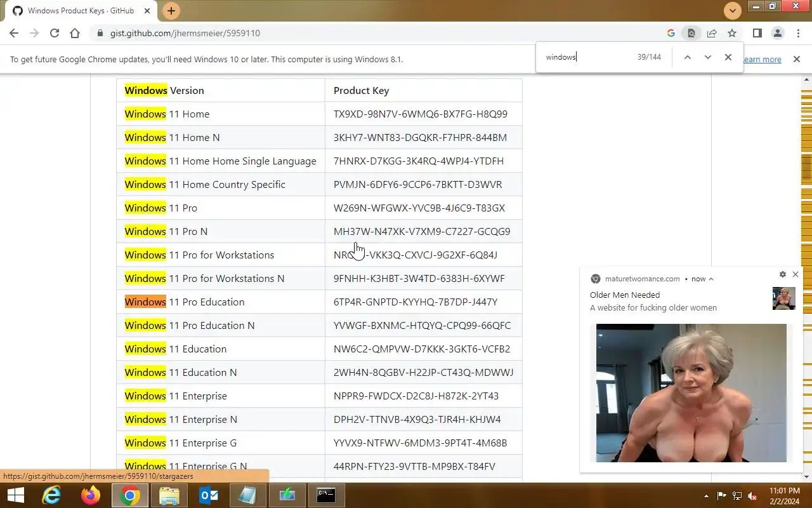This screenshot has width=812, height=508.
Task: Go forward to the next page
Action: click(x=34, y=33)
